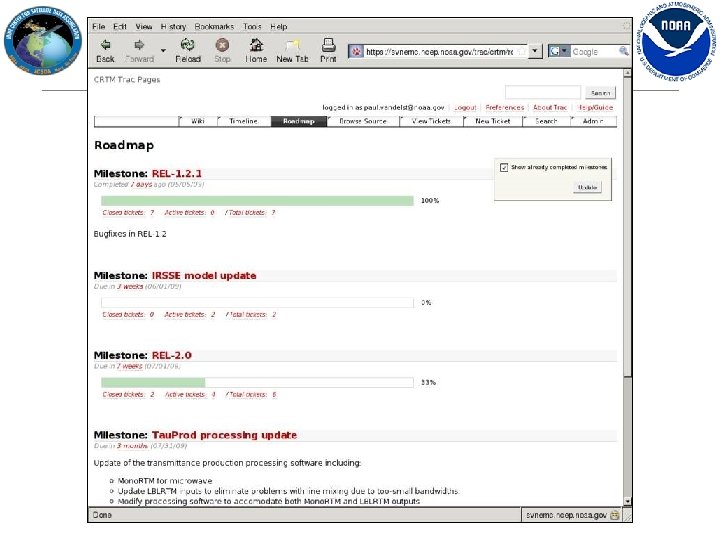Click the Back arrow icon
720x540 pixels.
[x=106, y=45]
